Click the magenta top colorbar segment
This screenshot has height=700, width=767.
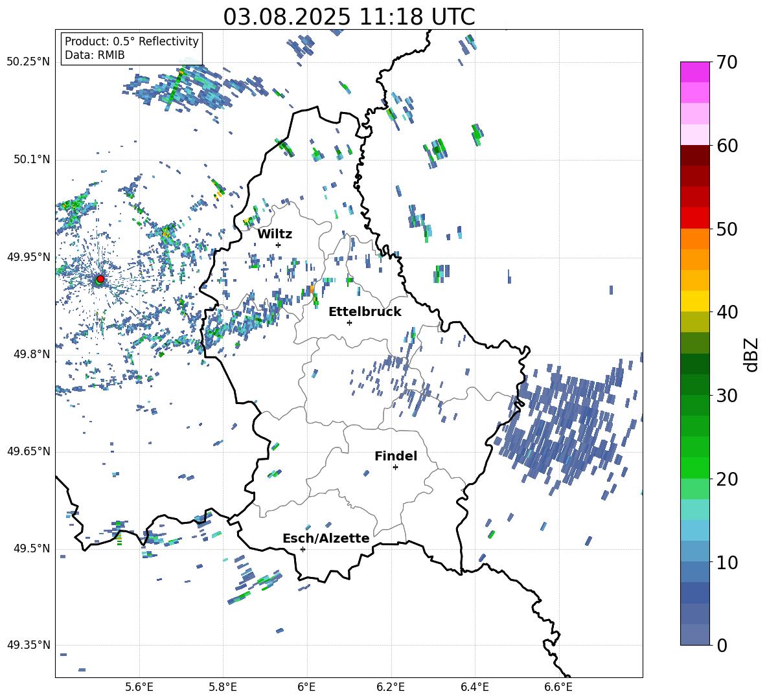[x=694, y=73]
